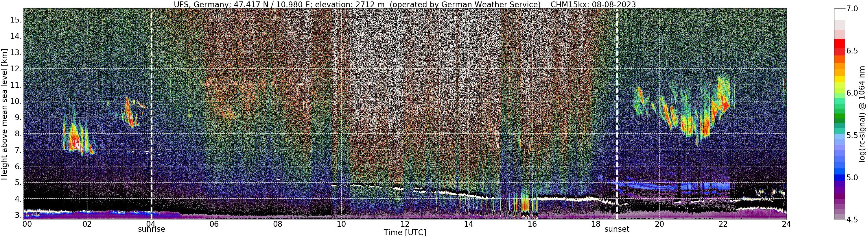Select the 'sunrise' label under the time axis
This screenshot has width=868, height=238.
[151, 229]
